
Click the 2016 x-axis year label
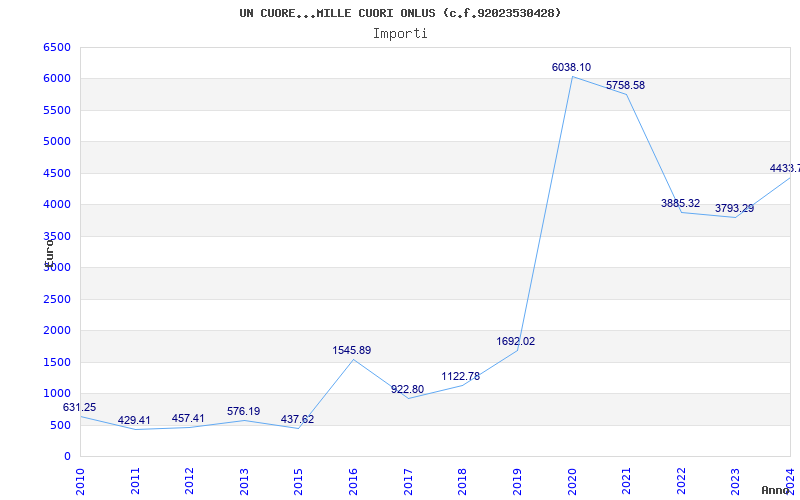[353, 481]
